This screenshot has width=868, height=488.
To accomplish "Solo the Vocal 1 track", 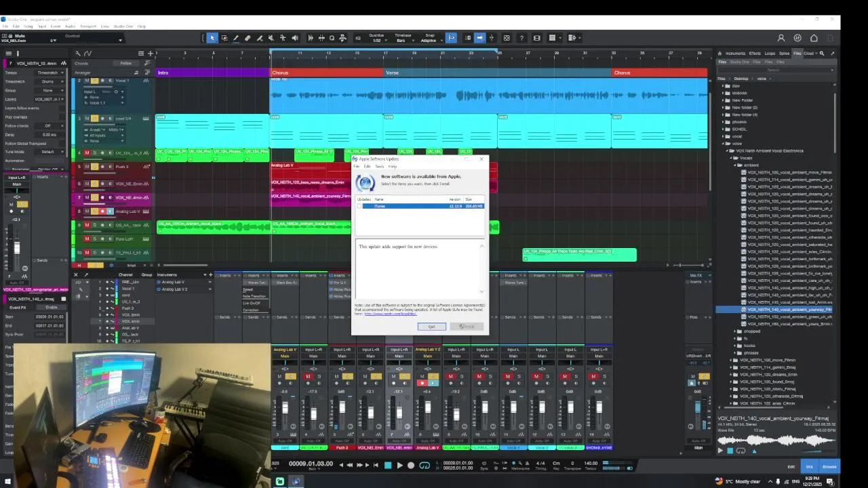I will [x=94, y=81].
